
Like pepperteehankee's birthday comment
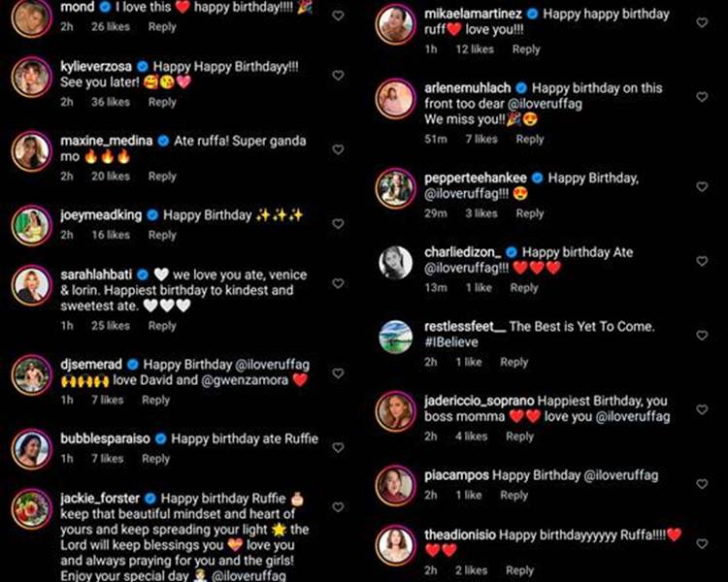click(702, 186)
